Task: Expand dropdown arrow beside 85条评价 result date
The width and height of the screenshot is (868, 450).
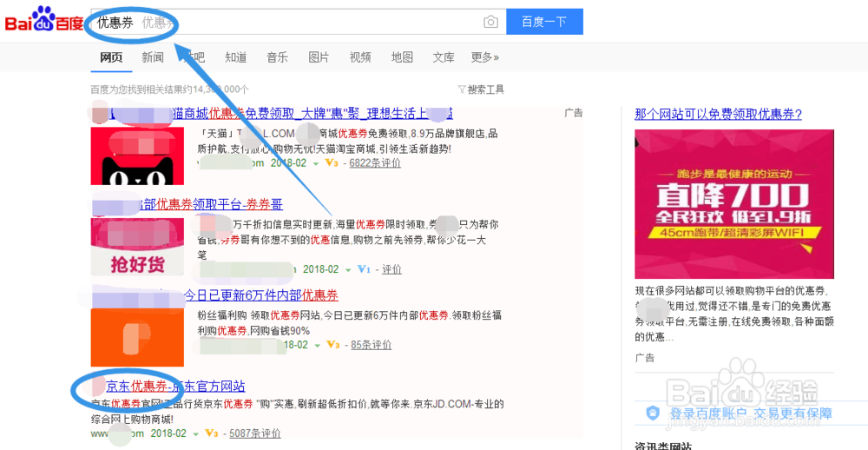Action: (x=317, y=346)
